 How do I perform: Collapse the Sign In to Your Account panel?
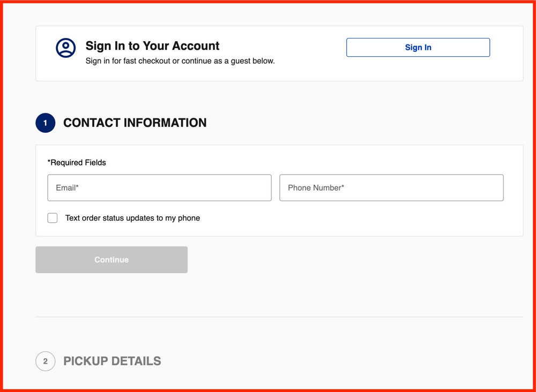[x=152, y=46]
